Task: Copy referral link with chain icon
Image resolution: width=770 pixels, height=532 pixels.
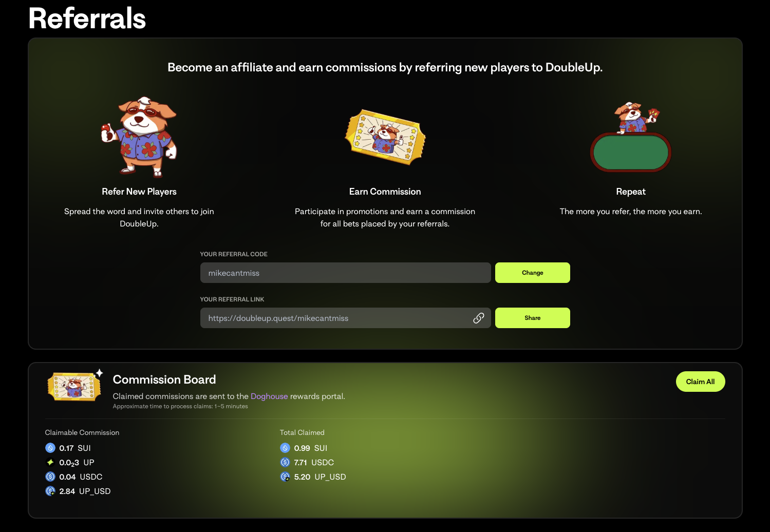Action: coord(478,318)
